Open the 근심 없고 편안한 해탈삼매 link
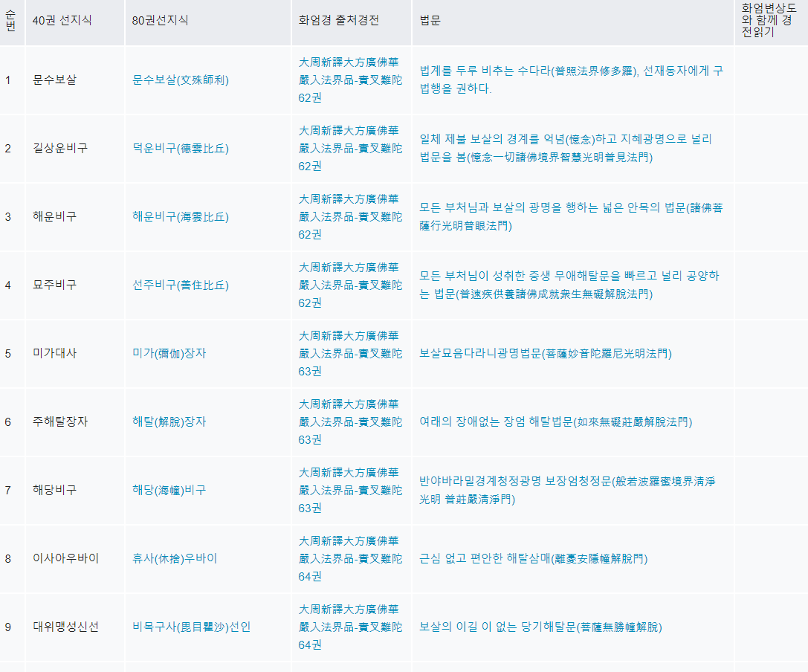 [533, 558]
